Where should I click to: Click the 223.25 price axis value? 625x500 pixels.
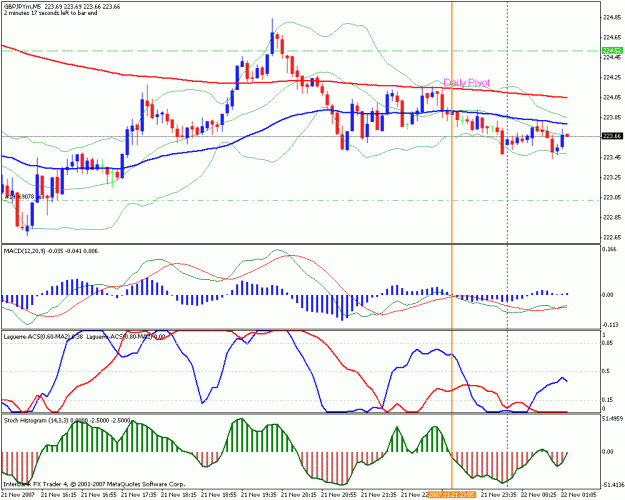613,177
